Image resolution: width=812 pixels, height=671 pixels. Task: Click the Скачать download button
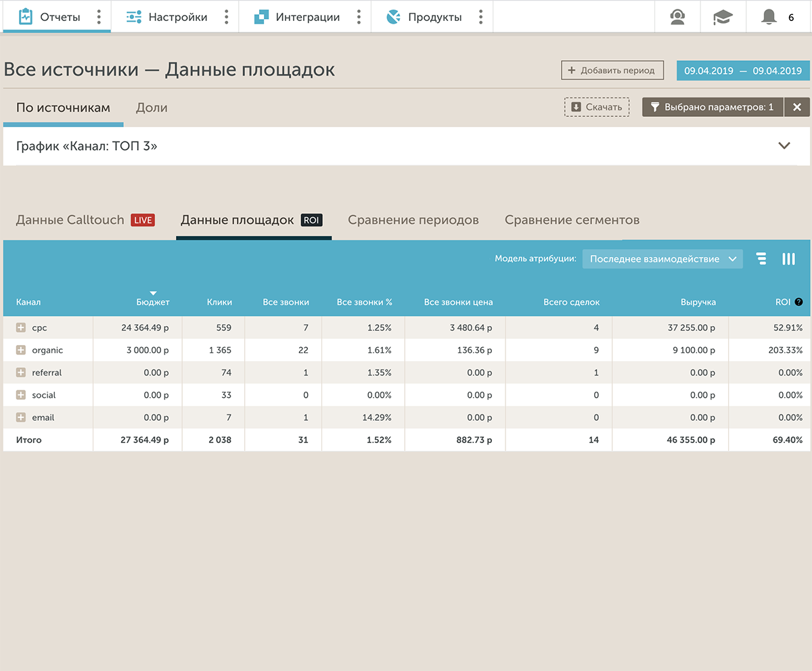tap(597, 107)
